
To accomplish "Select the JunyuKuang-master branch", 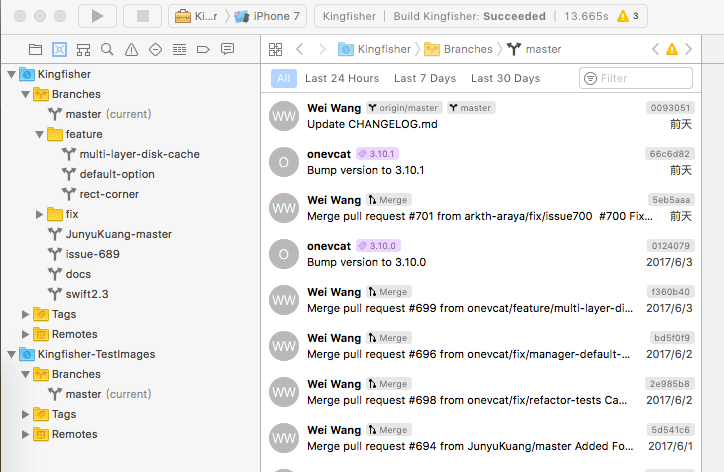I will click(x=110, y=234).
